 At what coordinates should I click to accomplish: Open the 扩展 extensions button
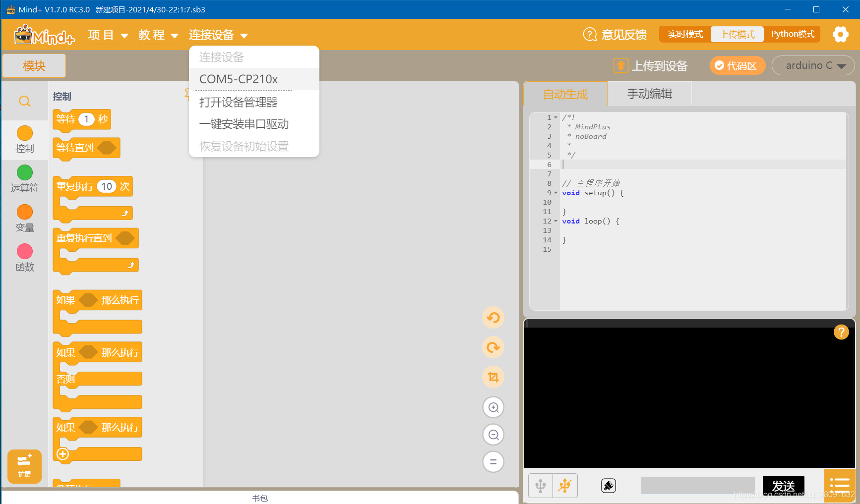pos(24,466)
